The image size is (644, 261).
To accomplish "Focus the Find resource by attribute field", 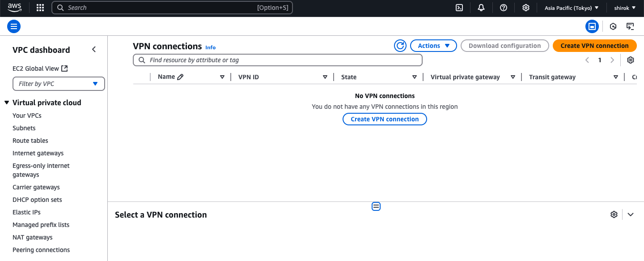I will (x=278, y=60).
